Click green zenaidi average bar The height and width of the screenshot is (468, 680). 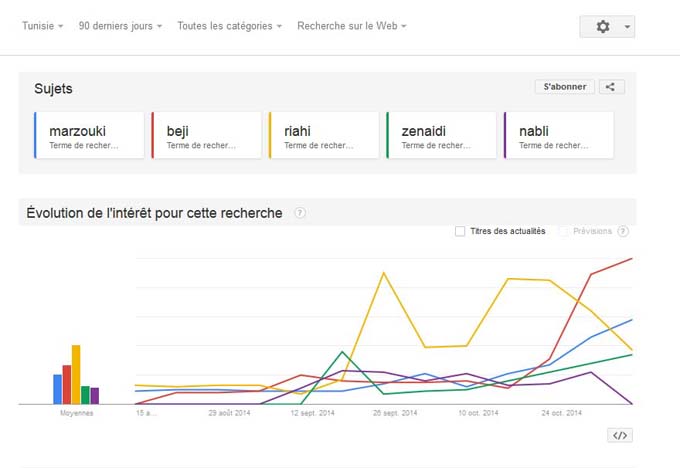(x=85, y=395)
